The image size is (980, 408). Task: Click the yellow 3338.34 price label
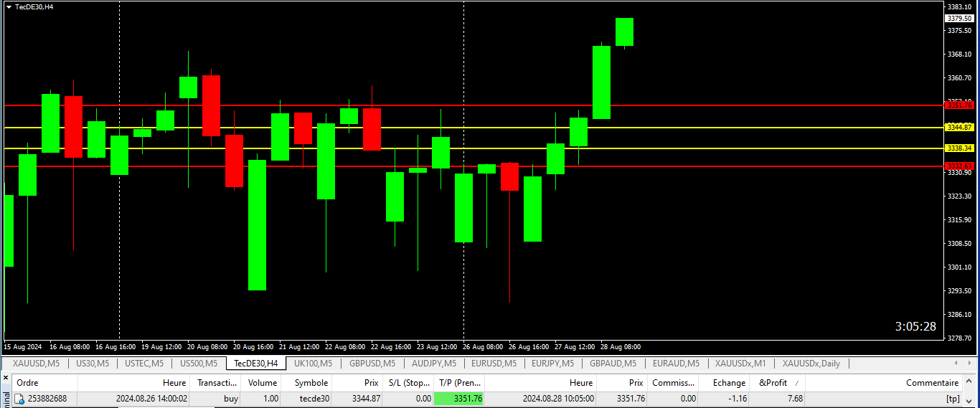[959, 148]
